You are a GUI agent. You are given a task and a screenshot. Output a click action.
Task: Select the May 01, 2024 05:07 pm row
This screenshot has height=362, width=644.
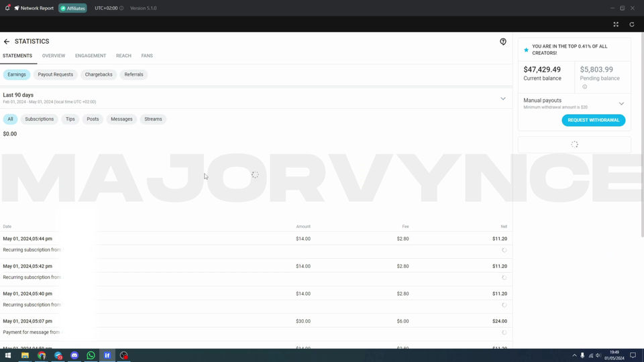point(256,321)
